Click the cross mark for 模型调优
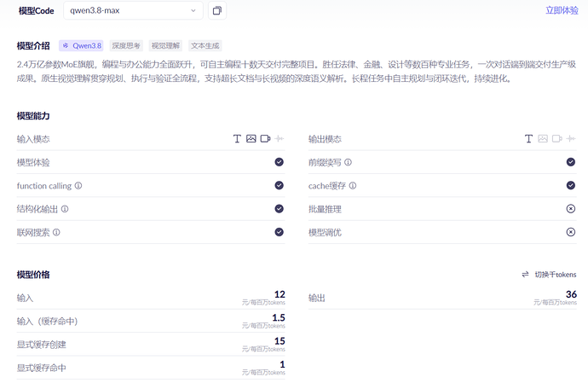The width and height of the screenshot is (588, 389). pyautogui.click(x=571, y=232)
